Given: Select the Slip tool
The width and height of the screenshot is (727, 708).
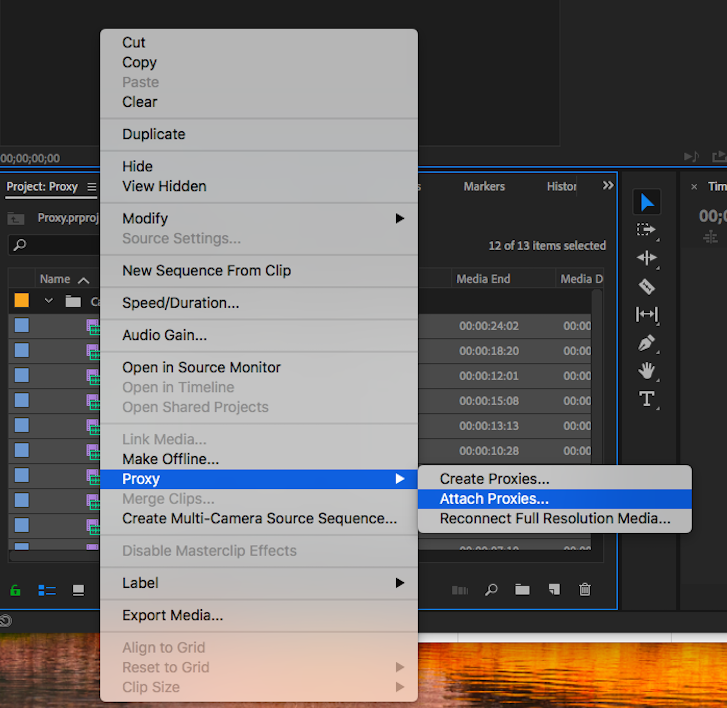Looking at the screenshot, I should (x=647, y=314).
